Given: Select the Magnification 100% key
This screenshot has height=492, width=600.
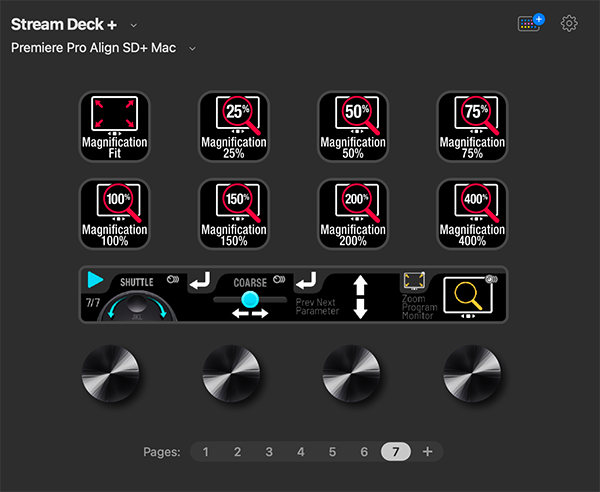Looking at the screenshot, I should click(x=114, y=214).
